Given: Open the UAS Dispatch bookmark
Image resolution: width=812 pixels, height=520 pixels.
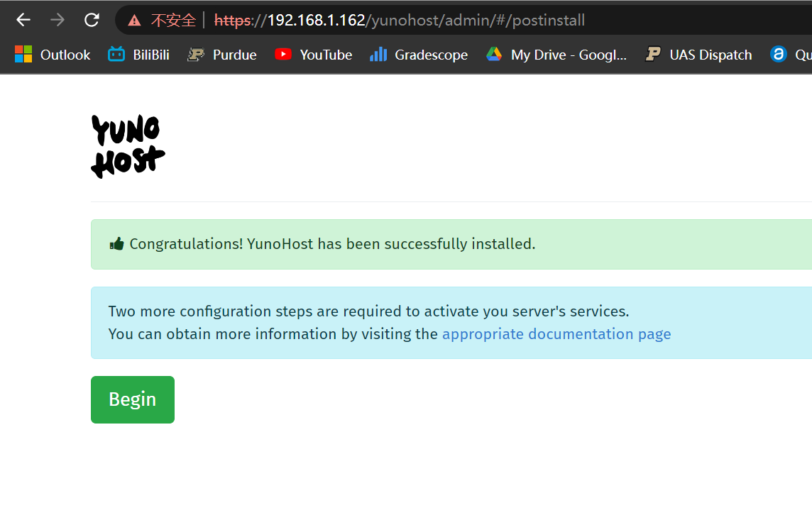Looking at the screenshot, I should pyautogui.click(x=698, y=55).
